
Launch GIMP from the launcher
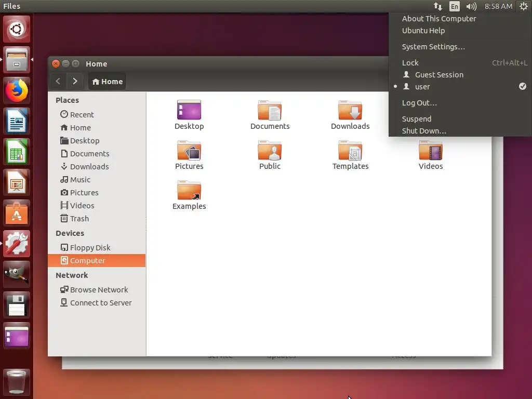coord(17,274)
